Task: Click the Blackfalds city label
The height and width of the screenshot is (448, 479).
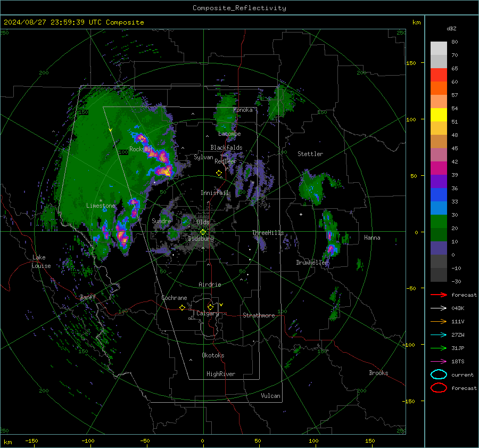Action: pos(226,148)
